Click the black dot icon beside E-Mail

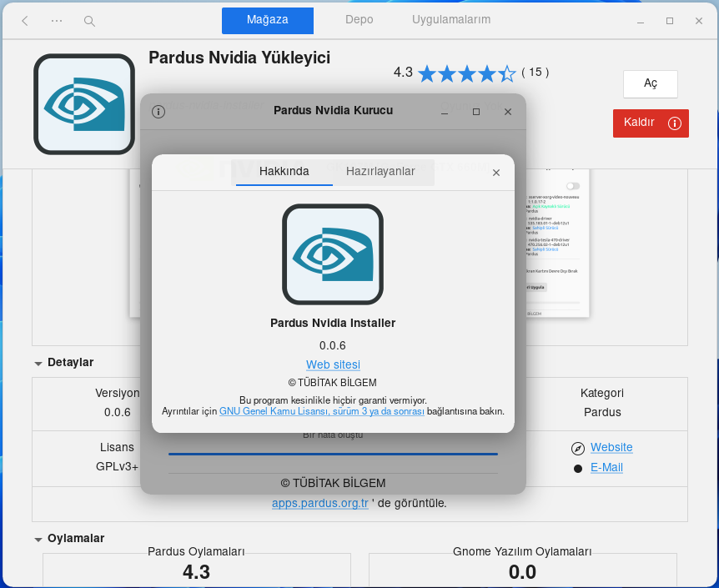coord(578,469)
